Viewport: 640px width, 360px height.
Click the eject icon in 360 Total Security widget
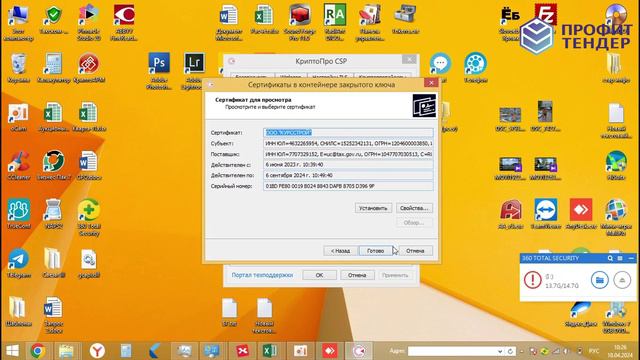point(622,280)
